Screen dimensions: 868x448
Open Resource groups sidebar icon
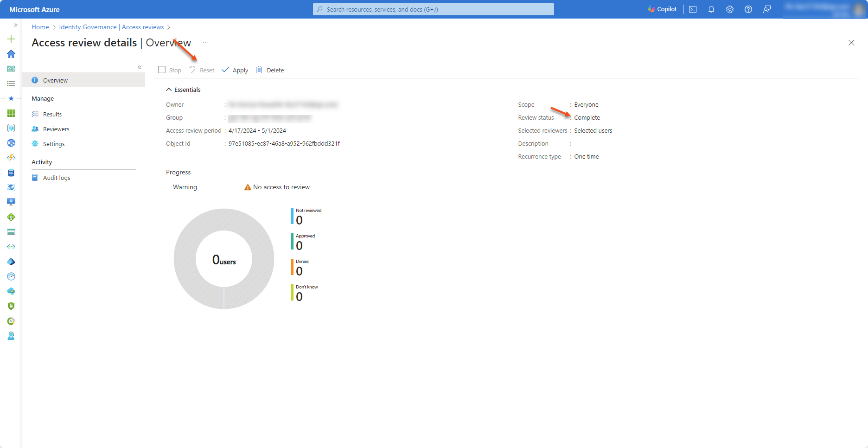click(x=11, y=128)
